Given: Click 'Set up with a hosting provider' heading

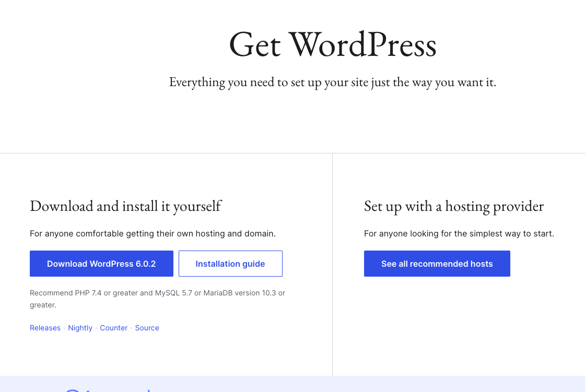Looking at the screenshot, I should click(x=454, y=206).
